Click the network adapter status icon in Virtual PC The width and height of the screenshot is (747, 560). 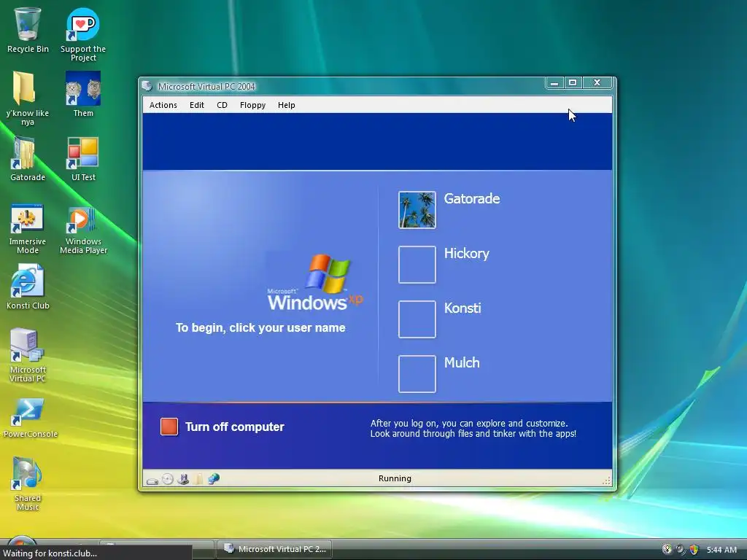(x=214, y=478)
